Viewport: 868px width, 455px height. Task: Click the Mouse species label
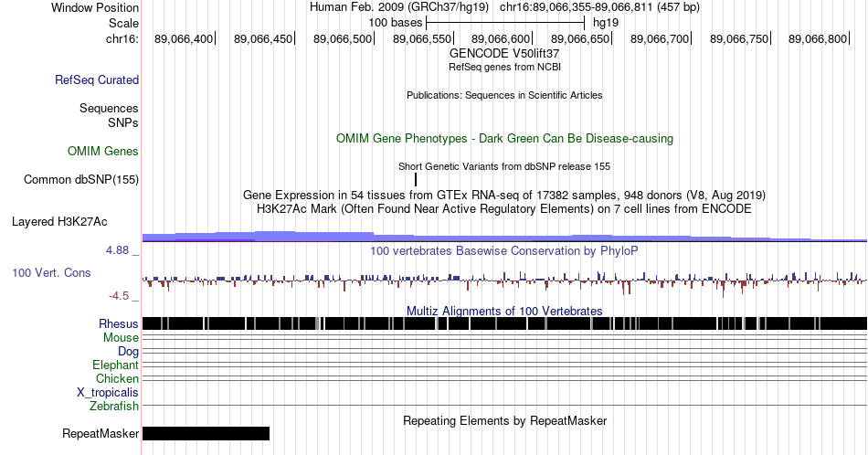121,338
